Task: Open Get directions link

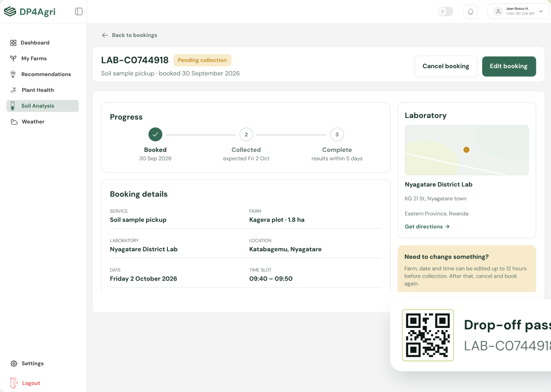Action: pos(427,227)
